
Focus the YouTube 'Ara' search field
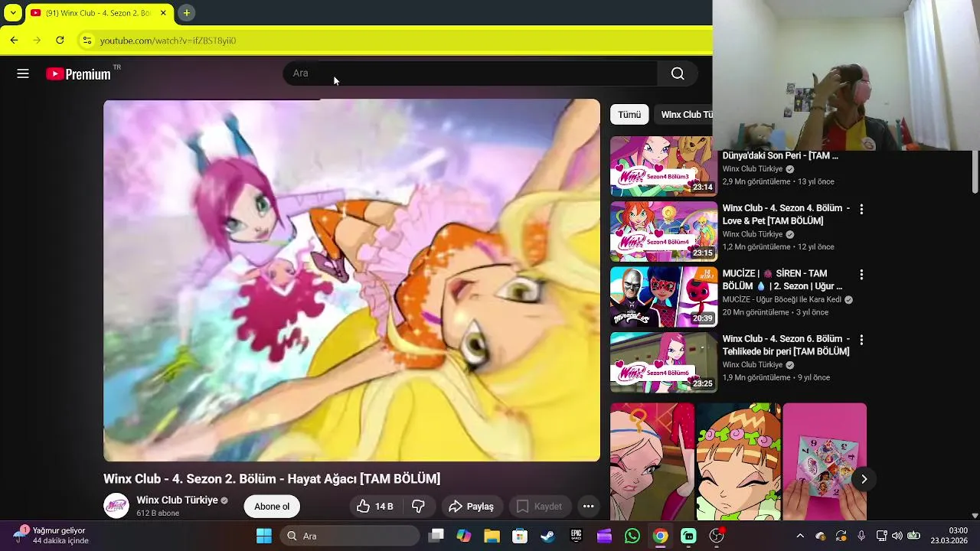point(471,73)
